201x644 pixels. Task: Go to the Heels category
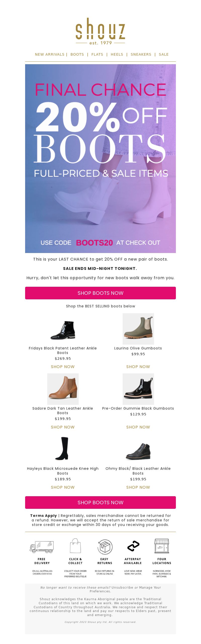tap(117, 54)
